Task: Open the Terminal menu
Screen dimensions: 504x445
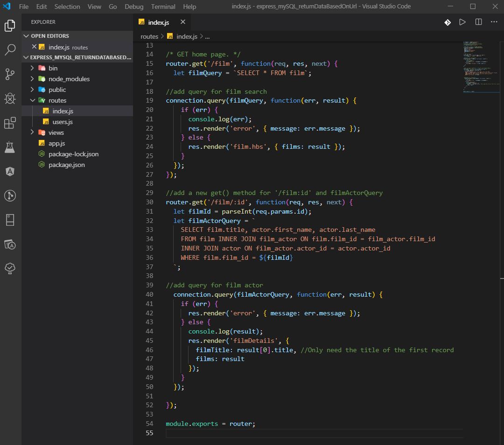Action: (x=163, y=7)
